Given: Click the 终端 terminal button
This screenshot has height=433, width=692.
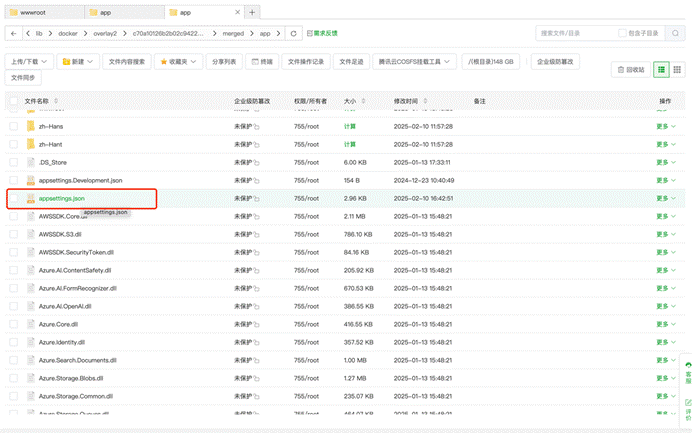Looking at the screenshot, I should click(x=262, y=61).
